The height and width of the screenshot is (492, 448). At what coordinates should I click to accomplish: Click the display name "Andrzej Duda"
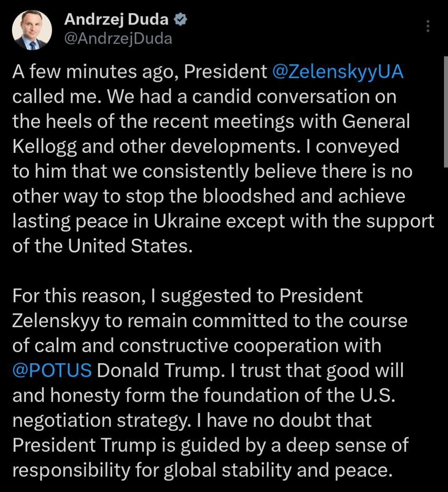[x=117, y=19]
